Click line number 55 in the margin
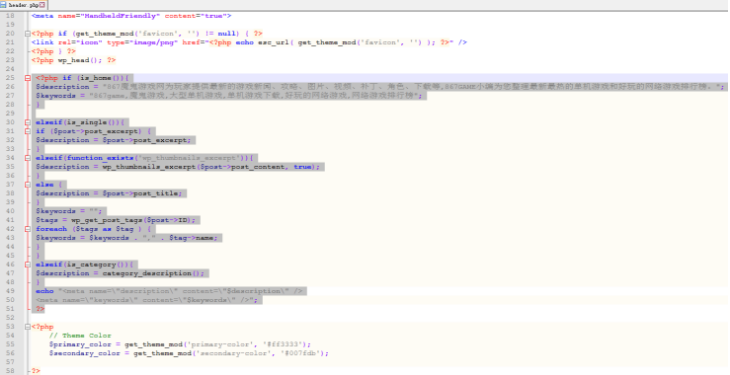 (10, 344)
